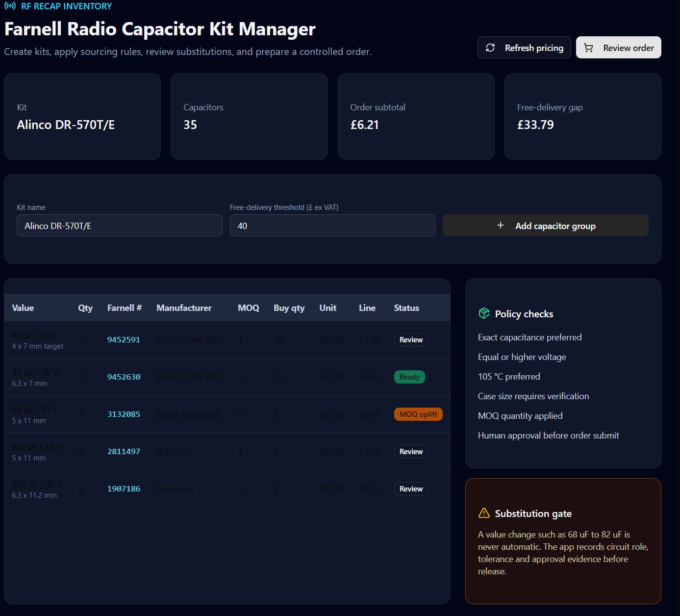Select the 220 uF / 10 V value cell

[x=37, y=484]
